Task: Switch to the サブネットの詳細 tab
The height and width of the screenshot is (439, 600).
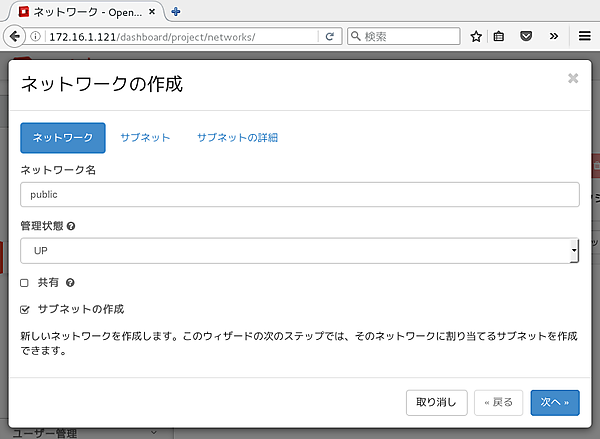Action: (x=237, y=138)
